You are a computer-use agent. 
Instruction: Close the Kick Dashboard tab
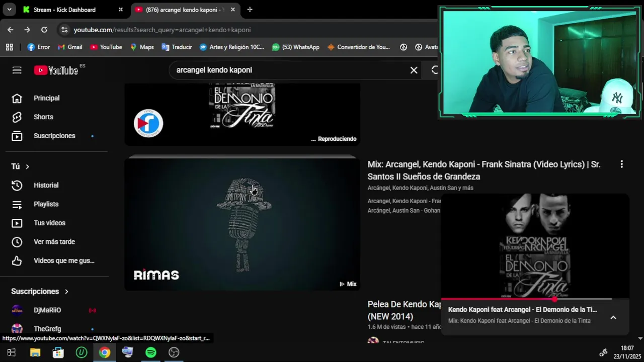[120, 10]
